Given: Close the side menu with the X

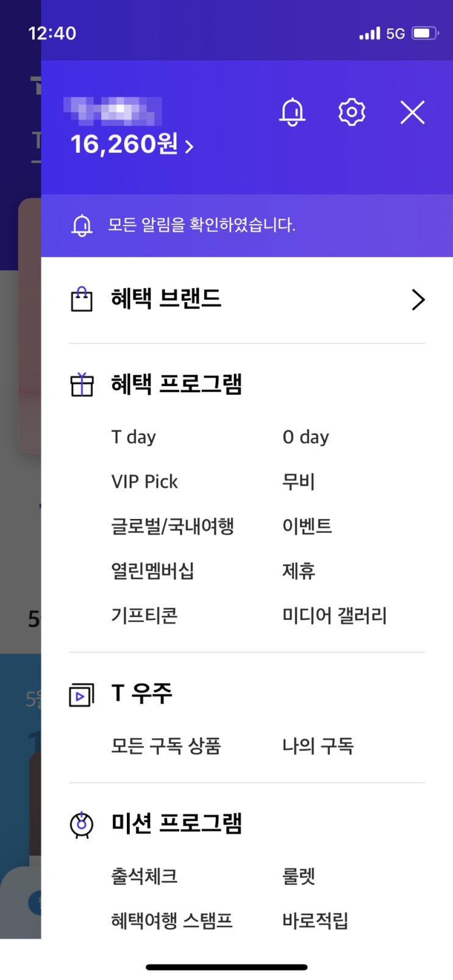Looking at the screenshot, I should [412, 112].
